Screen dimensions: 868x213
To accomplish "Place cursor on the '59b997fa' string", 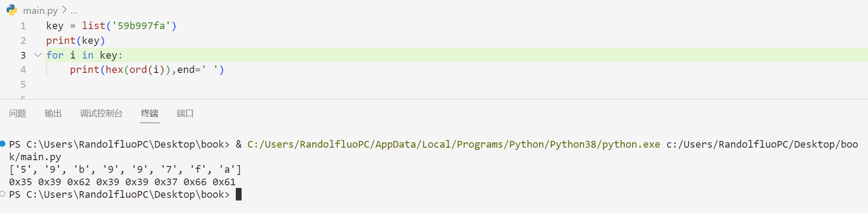I will pyautogui.click(x=141, y=26).
